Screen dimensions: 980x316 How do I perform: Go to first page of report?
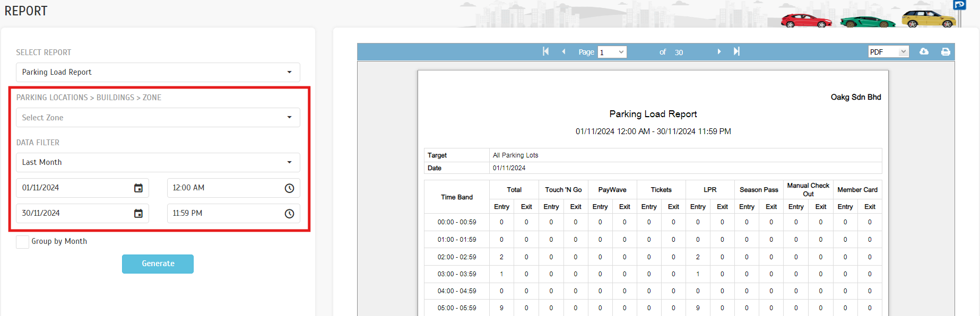(x=545, y=51)
